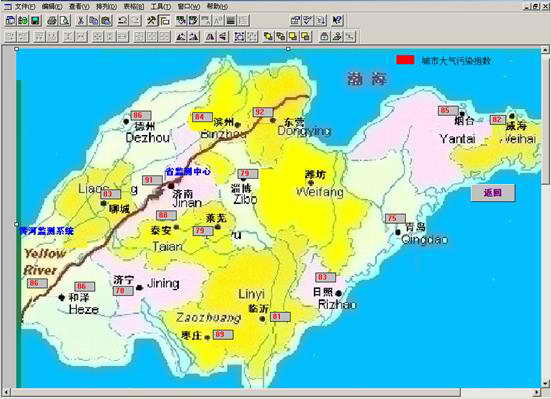Click the value box 78 beside Jining
The height and width of the screenshot is (399, 551).
123,291
